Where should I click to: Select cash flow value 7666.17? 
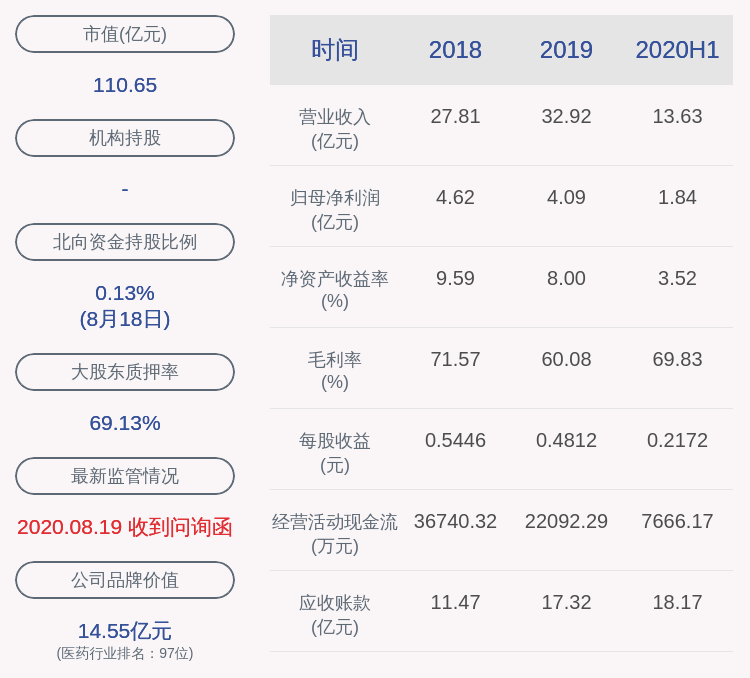pyautogui.click(x=677, y=521)
